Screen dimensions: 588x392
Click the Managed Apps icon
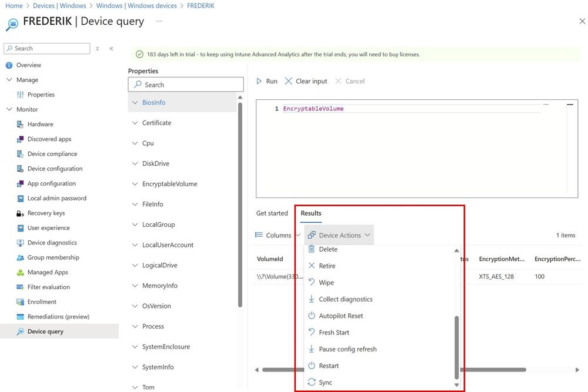pos(20,273)
